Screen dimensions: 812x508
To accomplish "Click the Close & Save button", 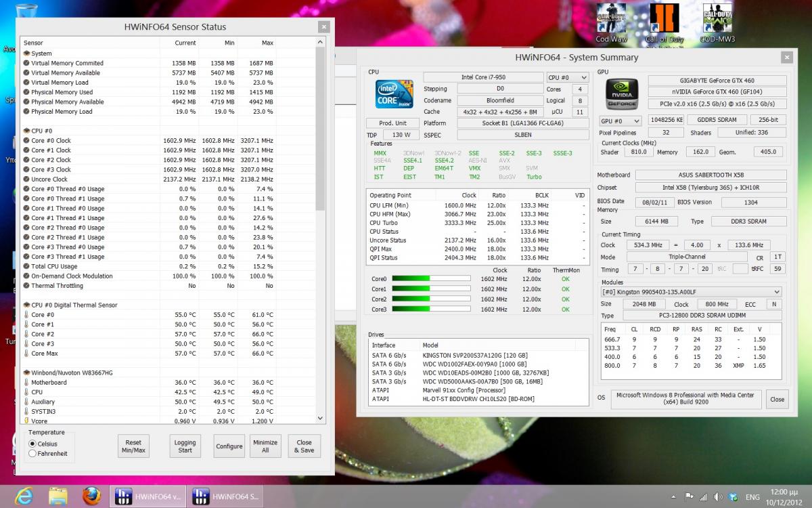I will click(x=304, y=446).
